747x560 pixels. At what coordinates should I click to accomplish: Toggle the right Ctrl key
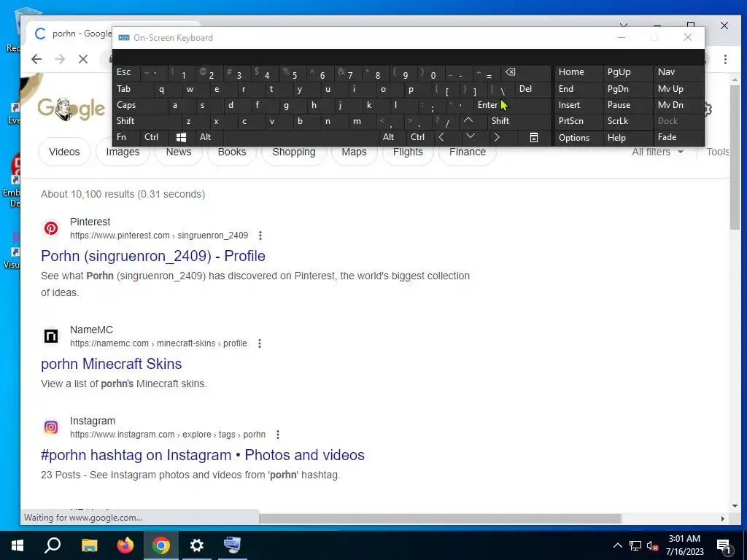point(418,138)
